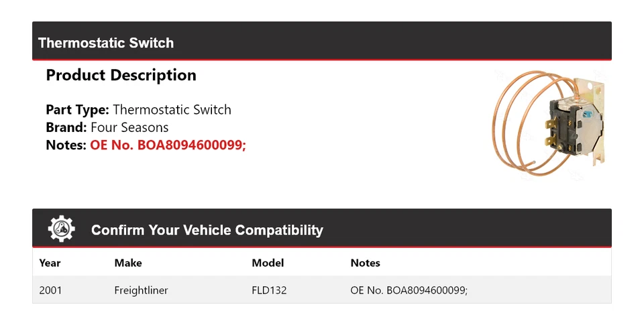Click the Notes column header in table
This screenshot has height=325, width=644.
tap(365, 263)
